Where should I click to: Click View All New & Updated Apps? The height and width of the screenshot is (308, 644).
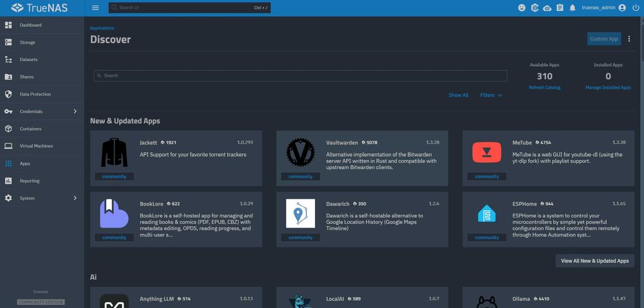(594, 261)
